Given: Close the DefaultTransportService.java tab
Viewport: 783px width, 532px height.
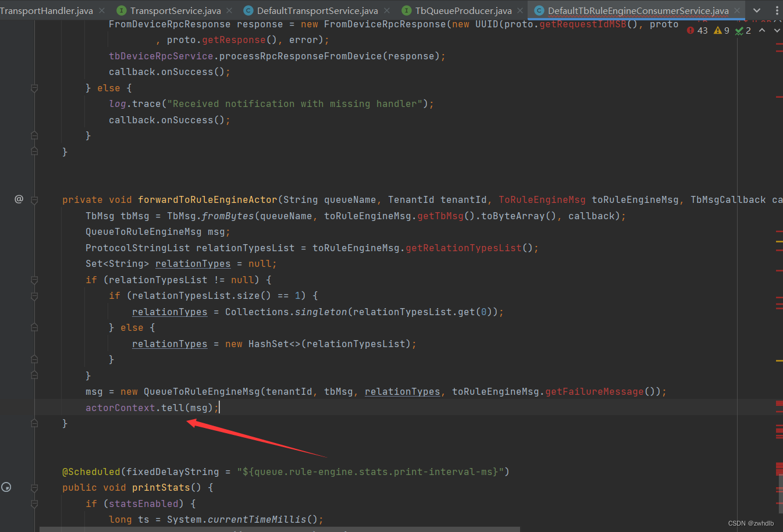Looking at the screenshot, I should 387,10.
